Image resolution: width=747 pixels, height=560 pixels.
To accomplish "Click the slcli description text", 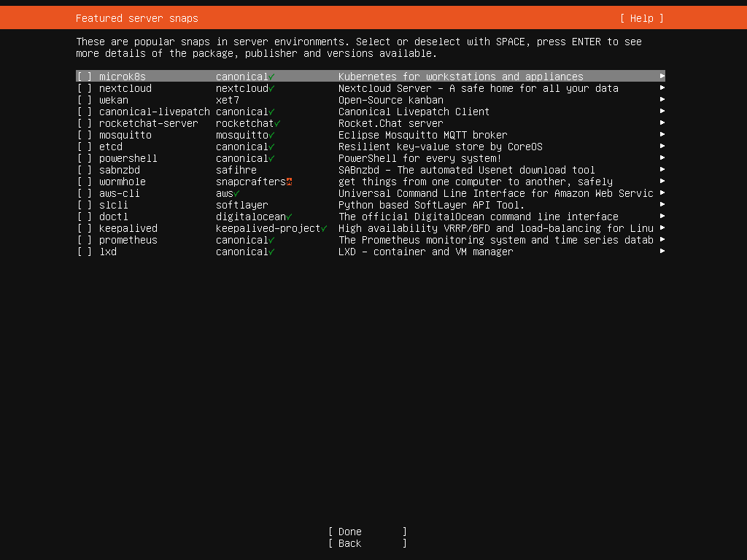I will coord(431,205).
